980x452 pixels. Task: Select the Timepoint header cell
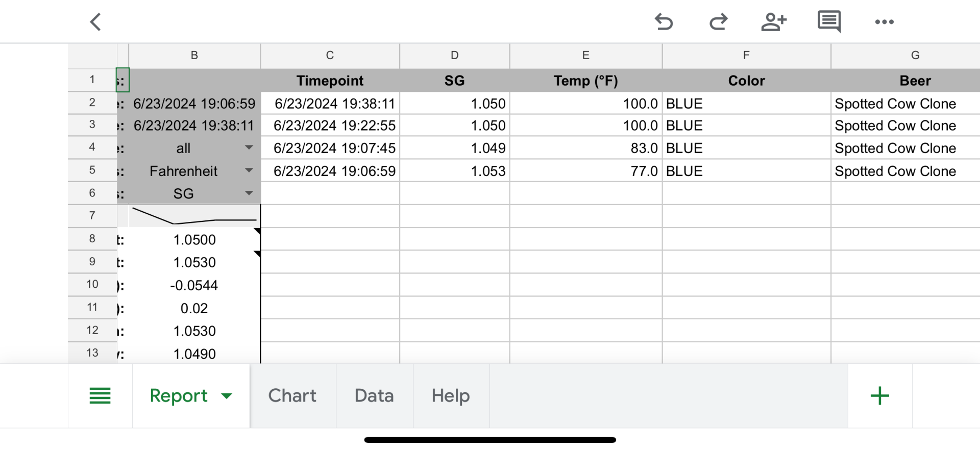click(x=330, y=81)
